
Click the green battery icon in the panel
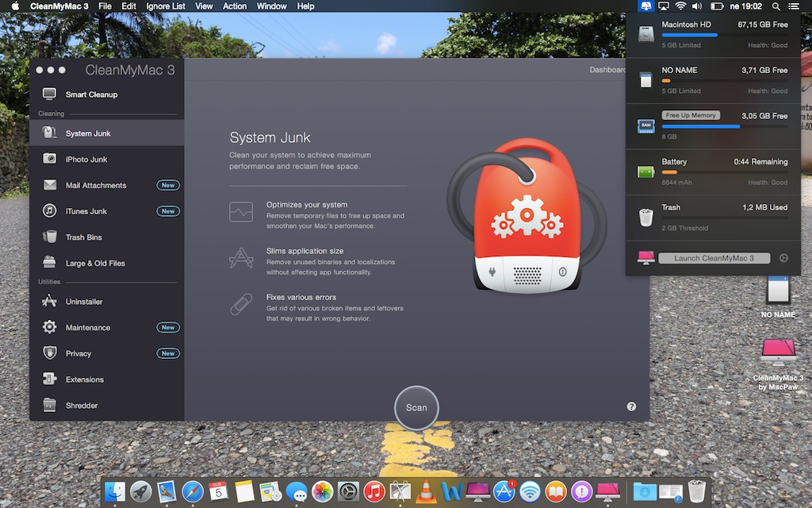645,171
